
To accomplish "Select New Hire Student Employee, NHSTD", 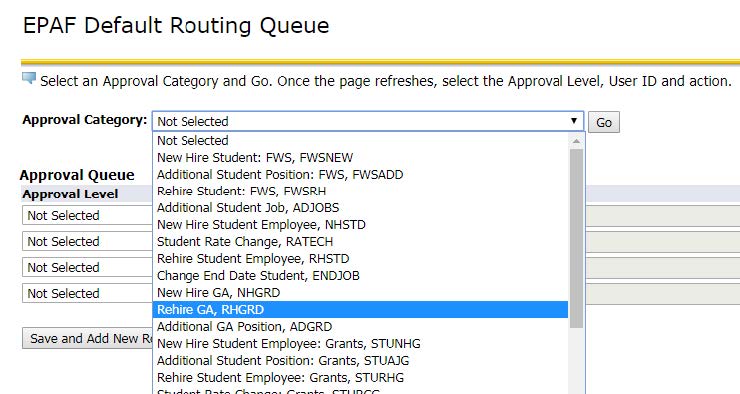I will pos(361,225).
